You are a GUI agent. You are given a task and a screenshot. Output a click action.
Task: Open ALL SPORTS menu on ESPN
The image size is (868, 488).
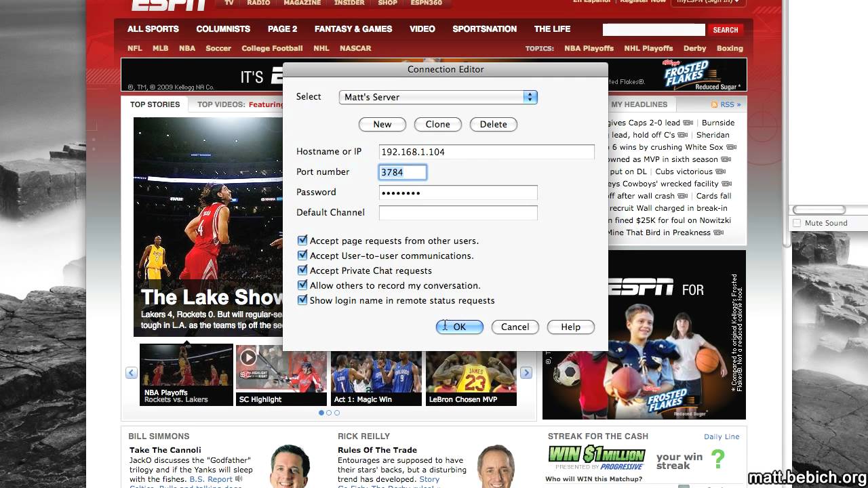pyautogui.click(x=153, y=29)
